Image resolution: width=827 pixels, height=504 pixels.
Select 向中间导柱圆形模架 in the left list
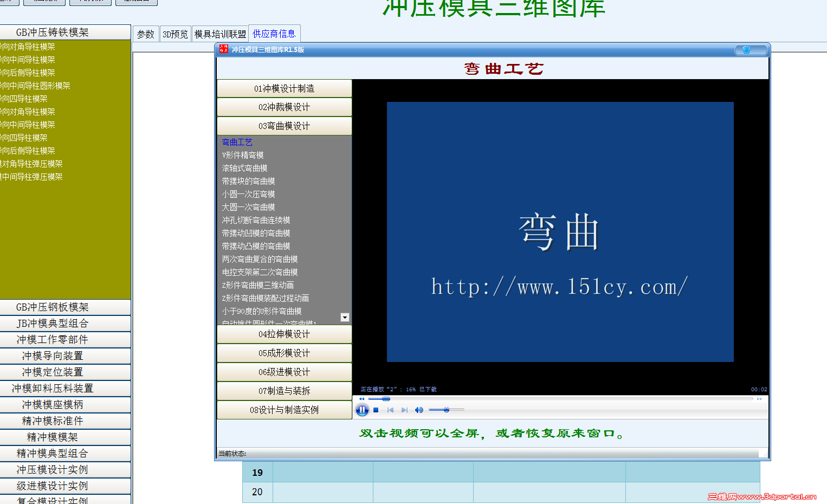35,86
